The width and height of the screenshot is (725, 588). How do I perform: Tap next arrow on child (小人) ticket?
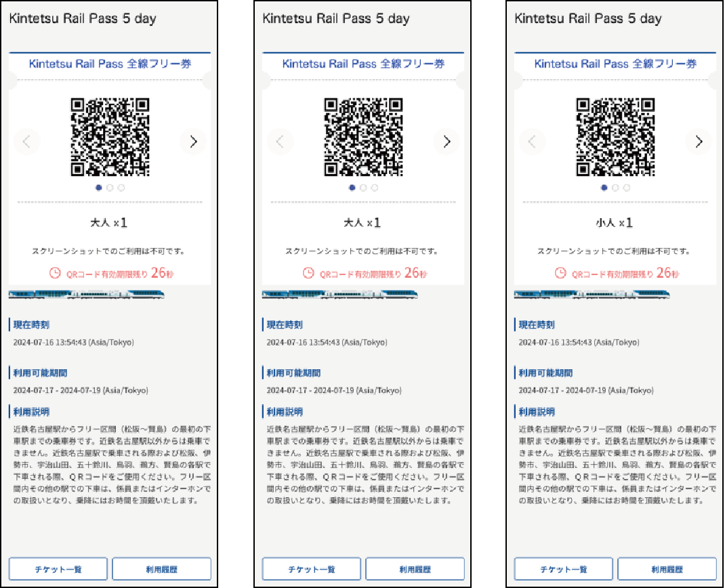click(x=699, y=142)
